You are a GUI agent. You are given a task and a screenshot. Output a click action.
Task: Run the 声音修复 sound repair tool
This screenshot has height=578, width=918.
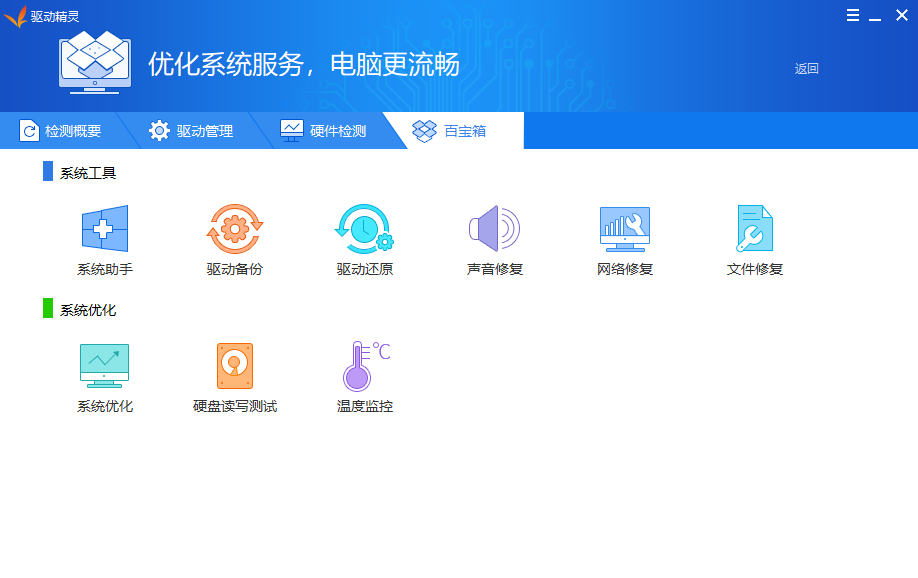coord(494,237)
